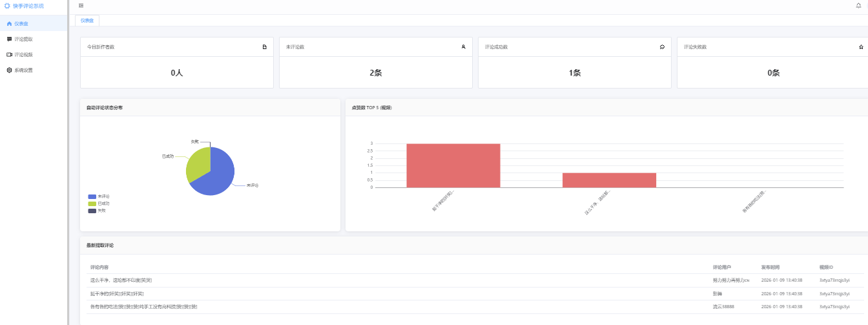This screenshot has height=325, width=868.
Task: Click the sidebar collapse icon in header
Action: pos(81,6)
